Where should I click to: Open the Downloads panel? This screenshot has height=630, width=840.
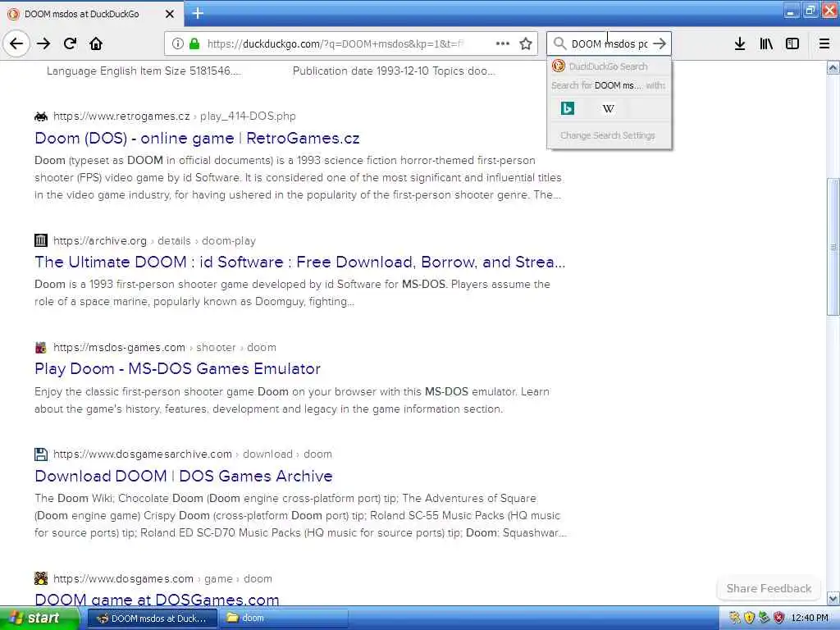tap(740, 43)
